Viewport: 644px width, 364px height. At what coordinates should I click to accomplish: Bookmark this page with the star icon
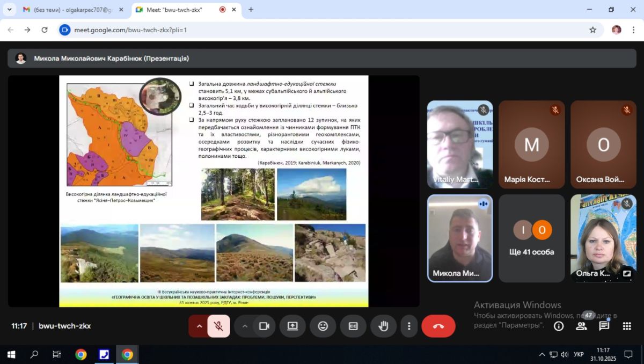pyautogui.click(x=592, y=30)
